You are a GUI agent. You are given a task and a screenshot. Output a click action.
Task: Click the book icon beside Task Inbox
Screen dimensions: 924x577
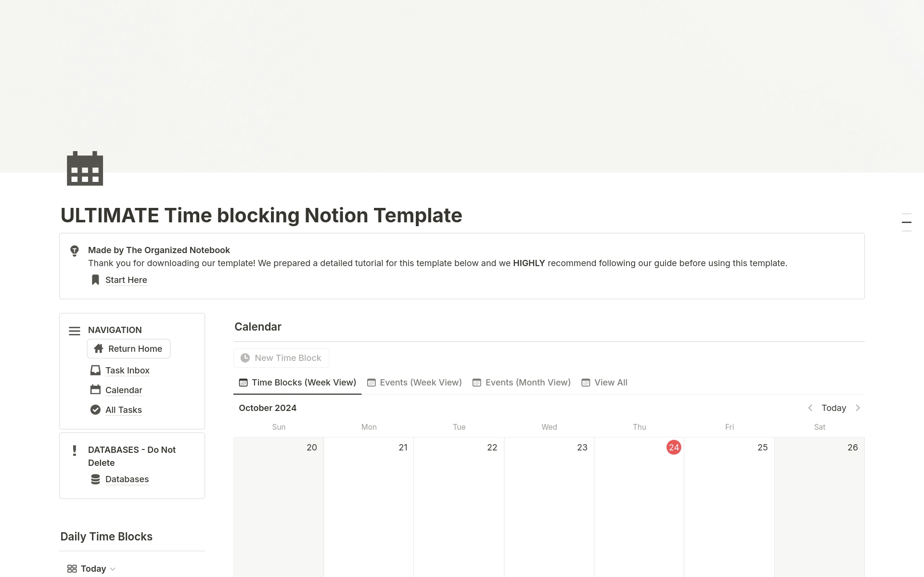pos(95,370)
